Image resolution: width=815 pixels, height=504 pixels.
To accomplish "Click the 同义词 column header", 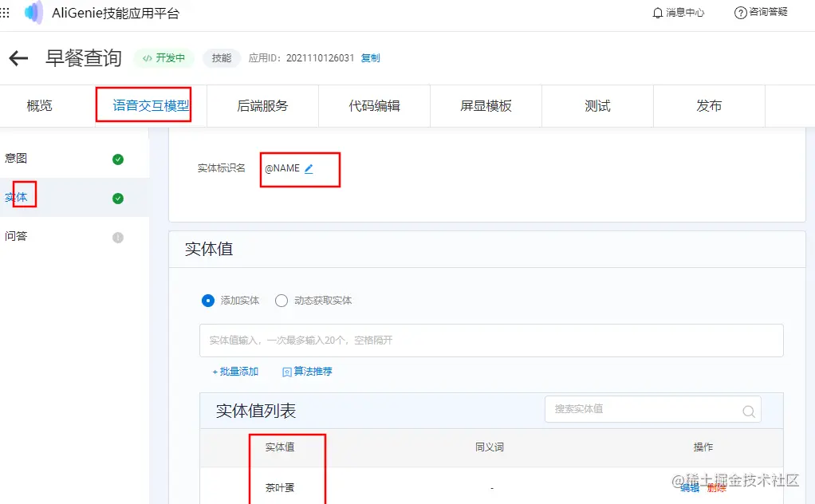I will coord(490,447).
